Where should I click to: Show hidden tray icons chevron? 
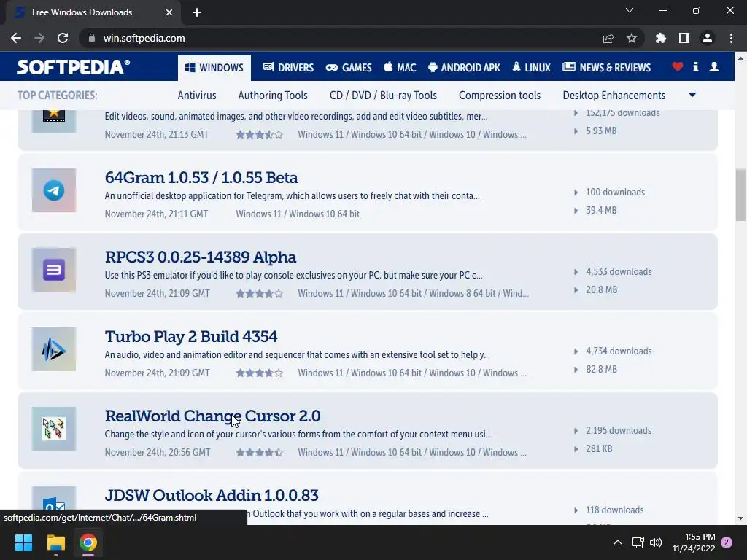pos(617,542)
